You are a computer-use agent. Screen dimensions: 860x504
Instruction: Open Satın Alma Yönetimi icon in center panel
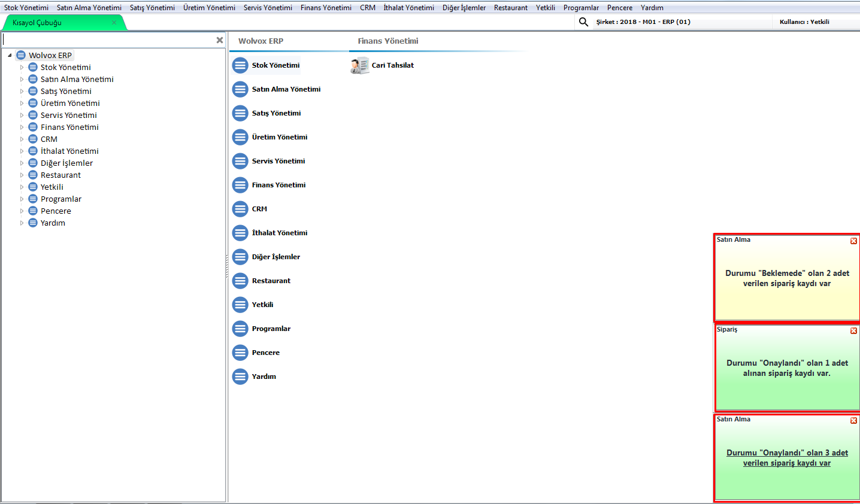click(x=240, y=89)
